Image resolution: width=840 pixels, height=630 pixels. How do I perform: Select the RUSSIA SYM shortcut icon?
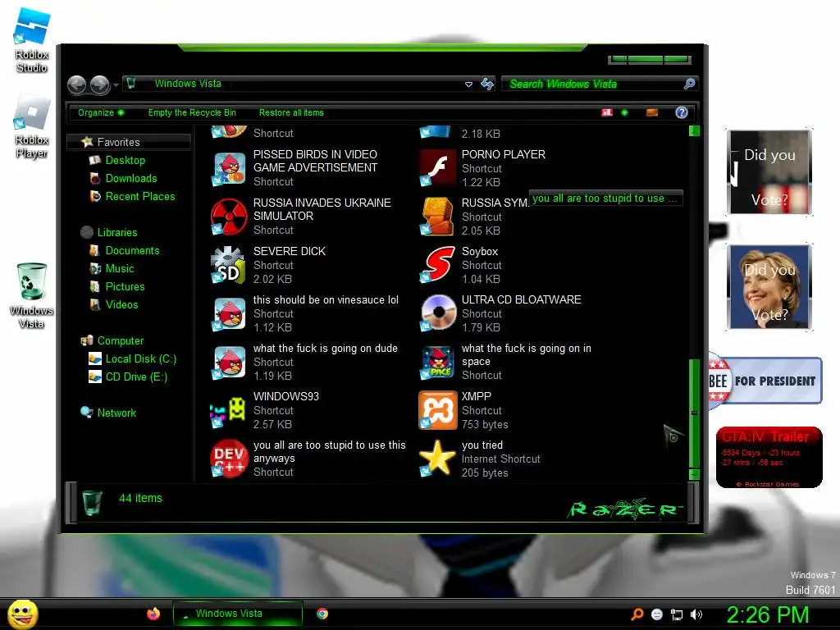[x=437, y=217]
